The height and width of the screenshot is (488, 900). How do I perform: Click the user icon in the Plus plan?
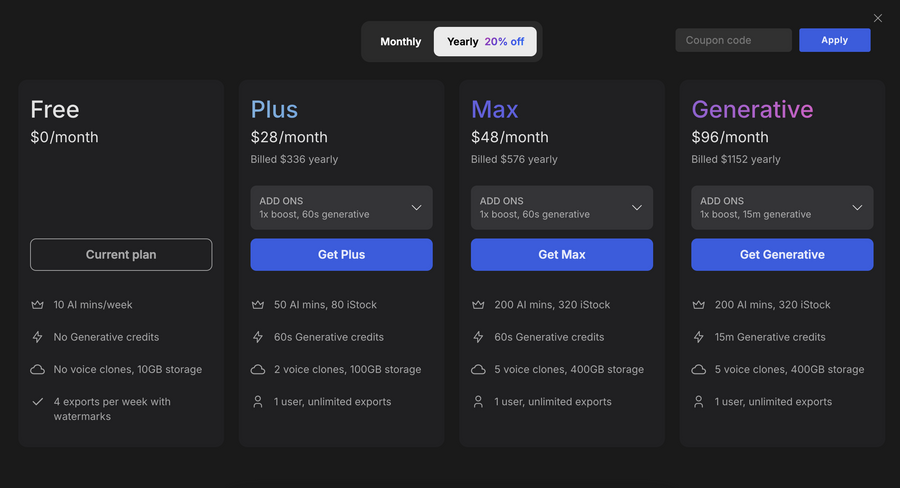[x=257, y=402]
